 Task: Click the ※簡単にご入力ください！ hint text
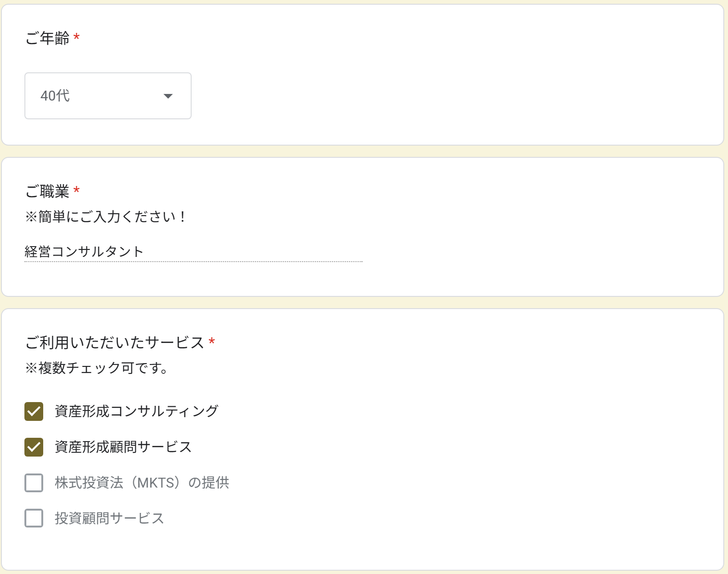(x=105, y=217)
